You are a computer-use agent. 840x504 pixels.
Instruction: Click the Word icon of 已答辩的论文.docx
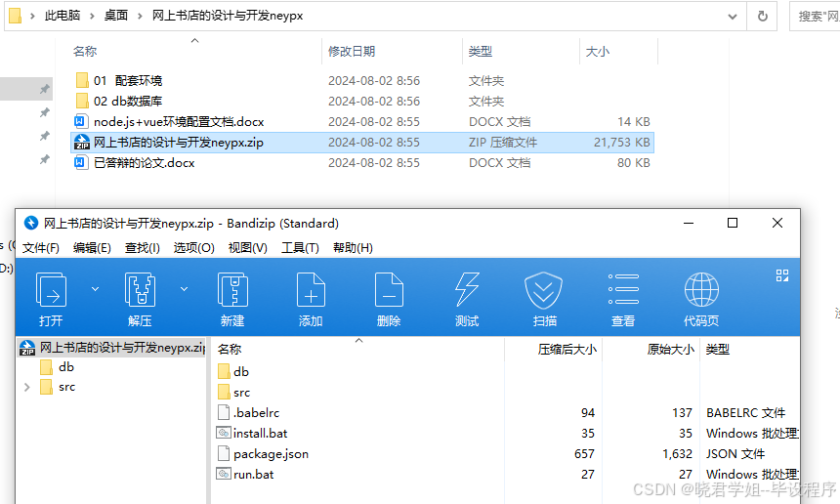(80, 162)
